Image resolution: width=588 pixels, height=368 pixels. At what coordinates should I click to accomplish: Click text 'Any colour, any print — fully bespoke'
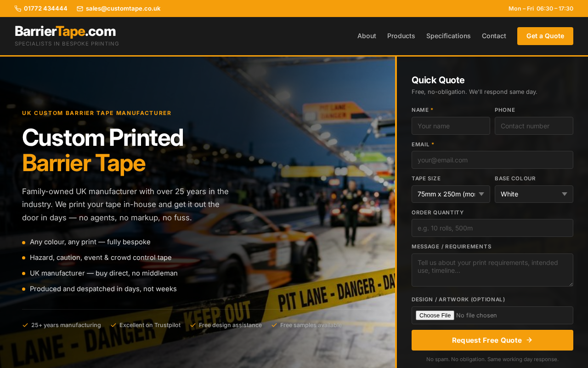click(x=90, y=242)
